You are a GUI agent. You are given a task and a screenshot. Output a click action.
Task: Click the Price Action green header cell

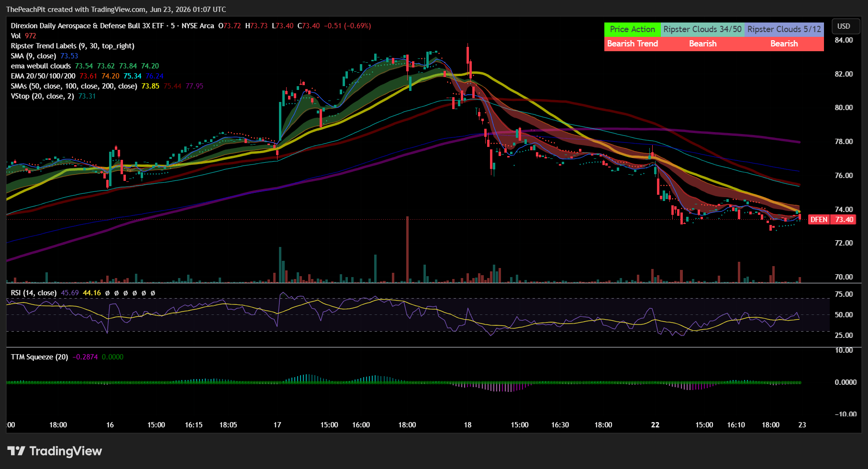pos(632,29)
